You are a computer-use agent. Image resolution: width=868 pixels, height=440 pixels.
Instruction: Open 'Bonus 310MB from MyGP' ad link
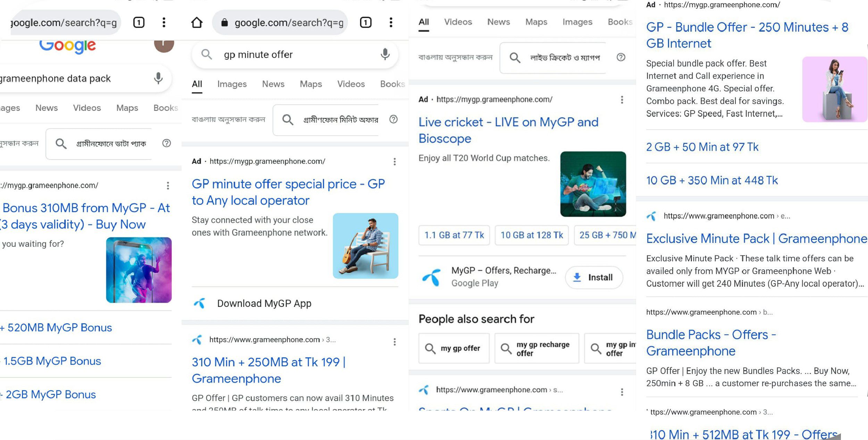[x=85, y=216]
